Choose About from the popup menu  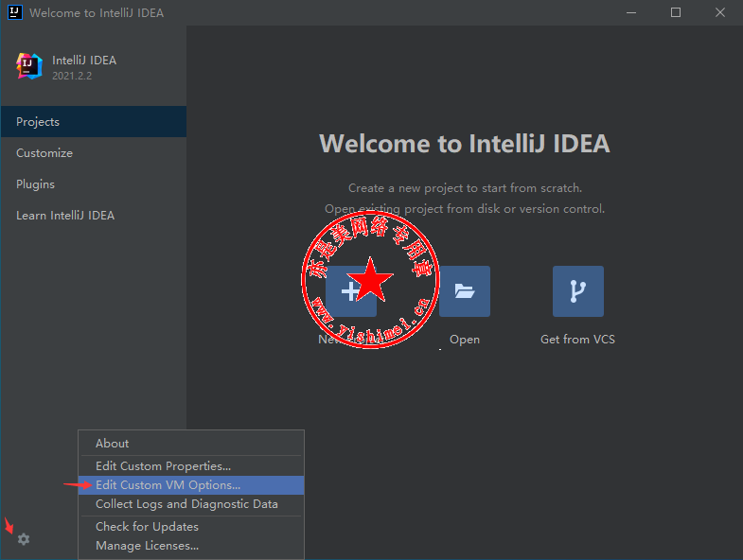[x=191, y=444]
